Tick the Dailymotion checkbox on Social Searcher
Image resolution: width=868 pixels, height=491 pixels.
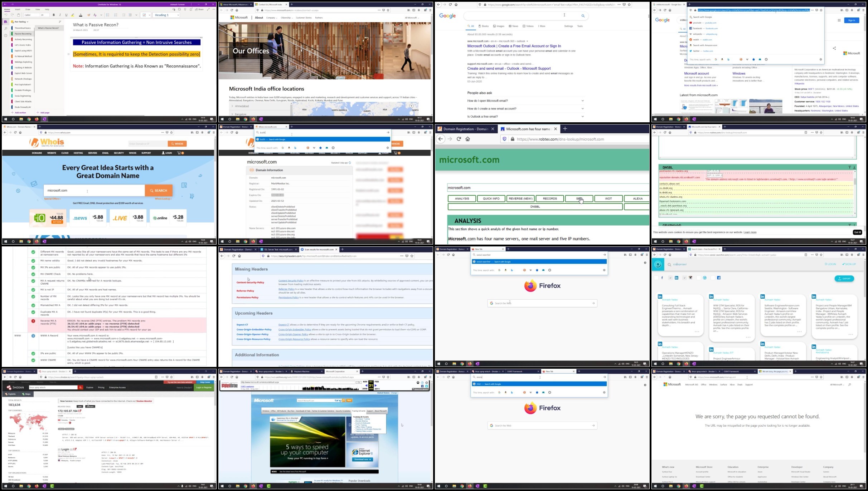point(713,278)
